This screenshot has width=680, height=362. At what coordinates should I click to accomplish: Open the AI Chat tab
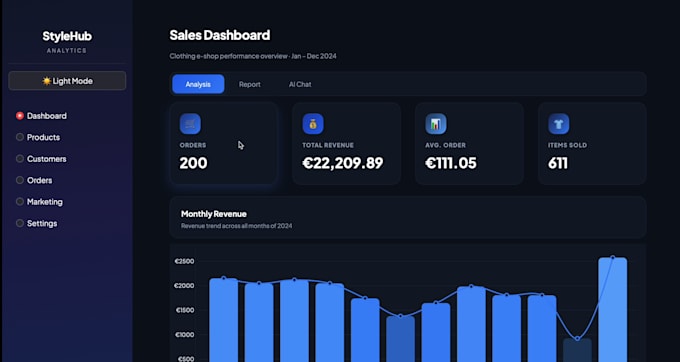[x=300, y=85]
